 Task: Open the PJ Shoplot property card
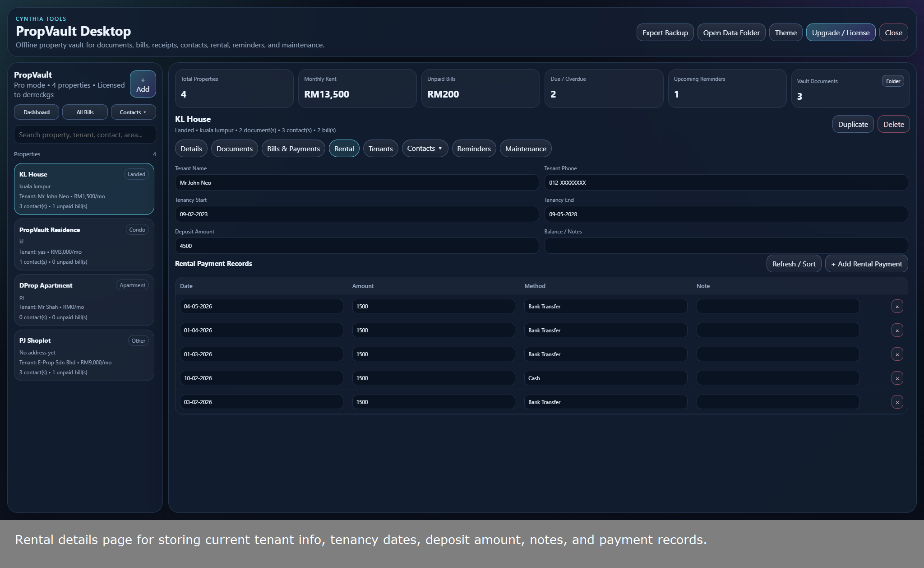[x=84, y=355]
